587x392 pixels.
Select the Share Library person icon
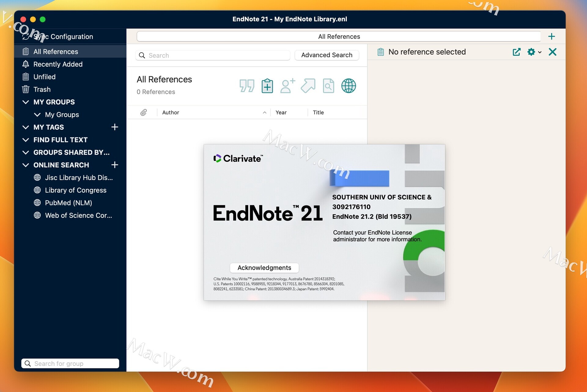pos(287,86)
